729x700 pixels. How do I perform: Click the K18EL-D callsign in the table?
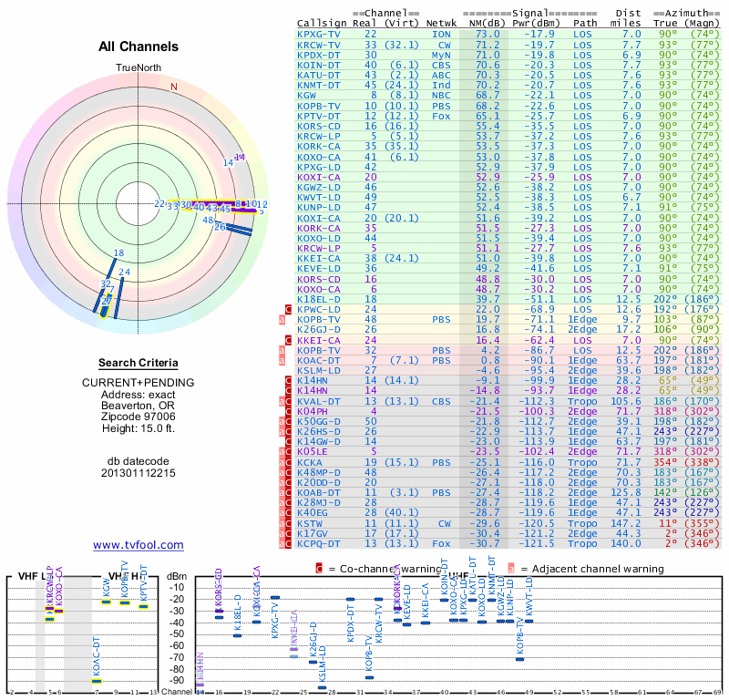319,299
